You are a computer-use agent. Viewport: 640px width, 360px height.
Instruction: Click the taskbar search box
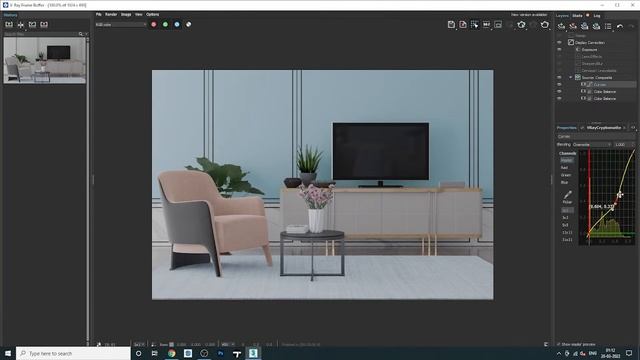pos(73,353)
